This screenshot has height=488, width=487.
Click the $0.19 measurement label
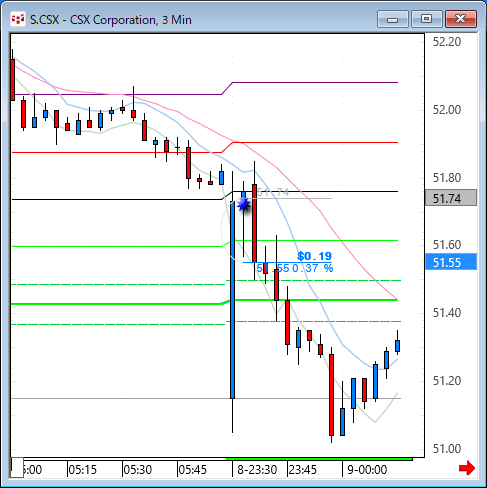pos(315,256)
